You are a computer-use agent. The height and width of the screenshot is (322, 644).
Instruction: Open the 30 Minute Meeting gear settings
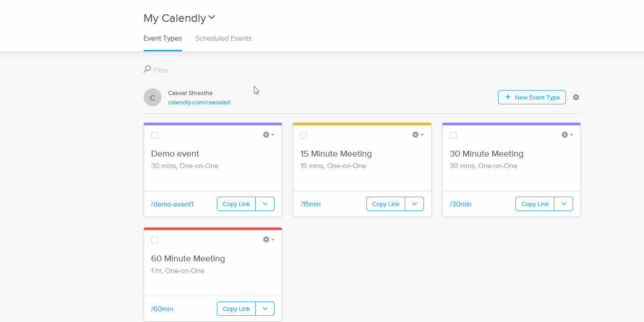point(567,135)
